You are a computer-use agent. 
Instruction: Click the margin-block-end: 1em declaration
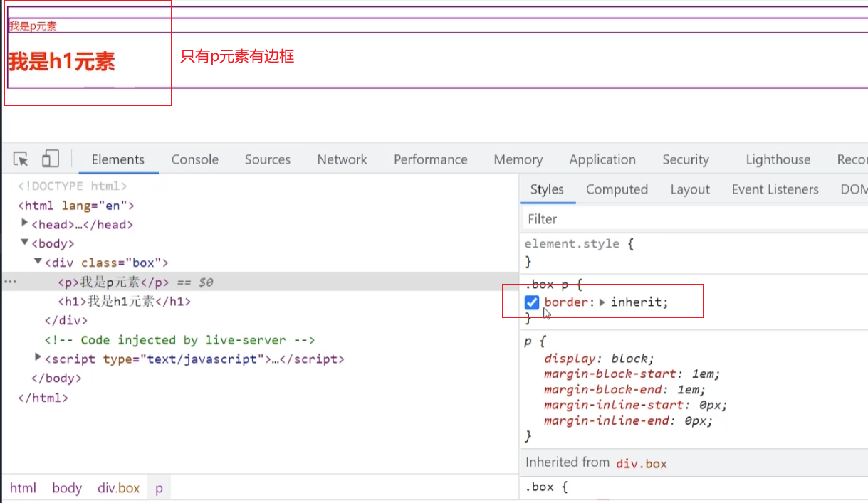[x=625, y=389]
